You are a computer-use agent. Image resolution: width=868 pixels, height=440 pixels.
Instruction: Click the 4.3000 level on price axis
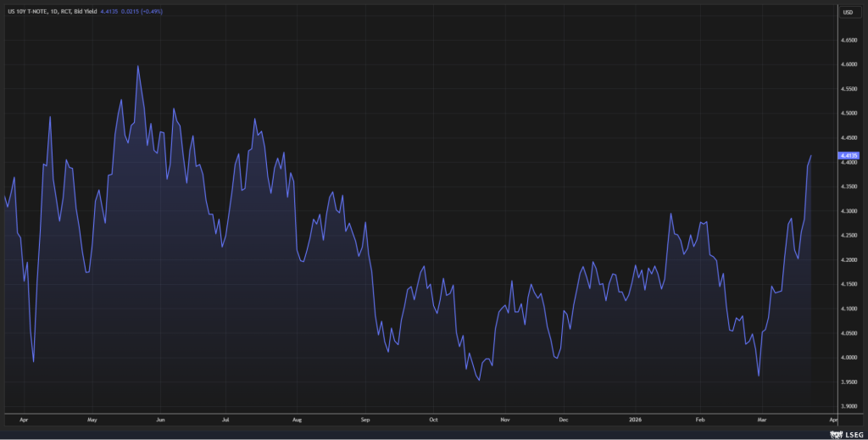click(x=848, y=211)
